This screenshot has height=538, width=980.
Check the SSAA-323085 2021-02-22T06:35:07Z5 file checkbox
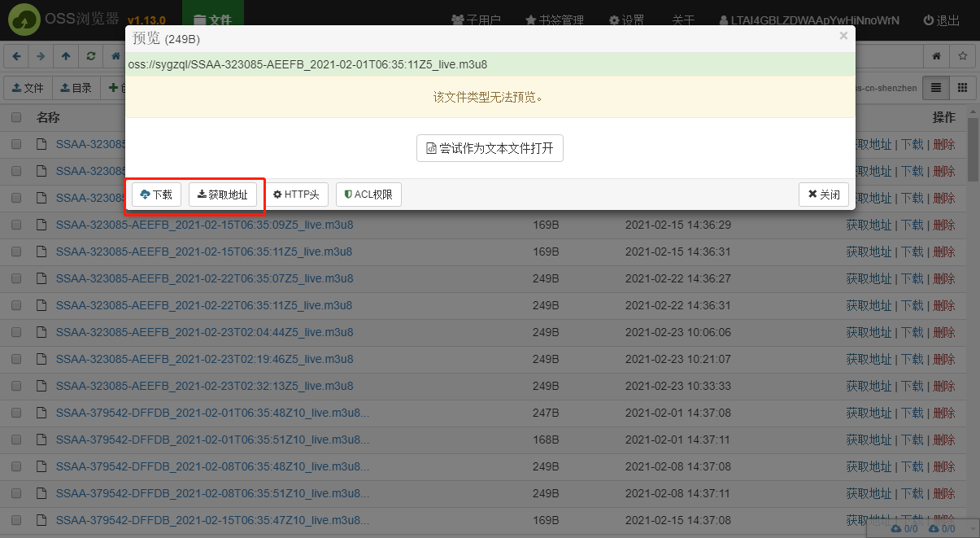click(15, 278)
